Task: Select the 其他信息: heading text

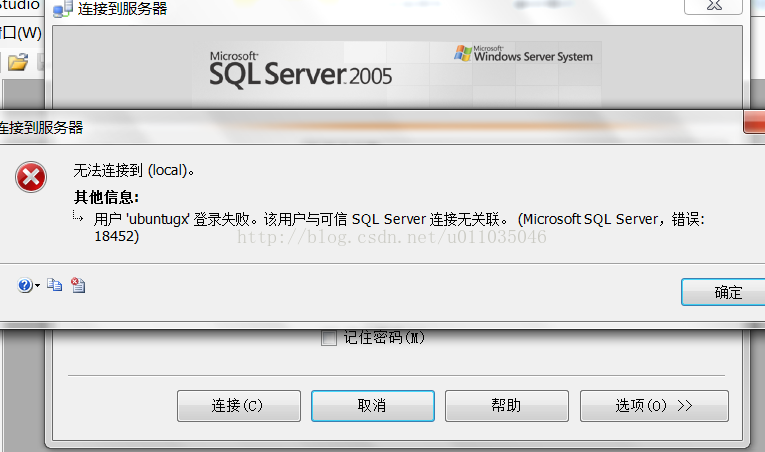Action: coord(106,197)
